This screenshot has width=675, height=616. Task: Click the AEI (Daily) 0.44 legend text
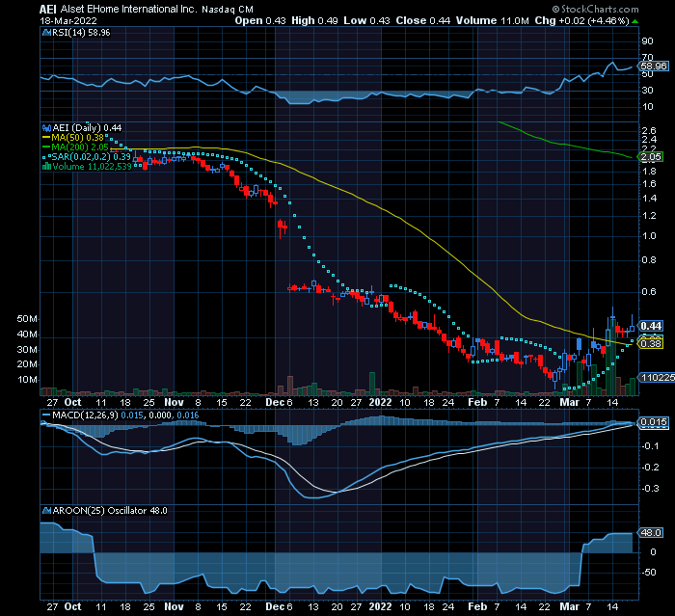(x=87, y=128)
